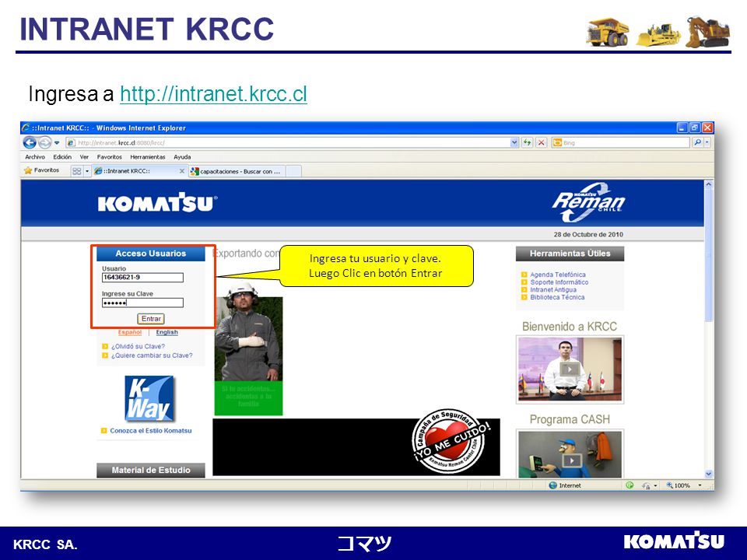Viewport: 747px width, 560px height.
Task: Open the Edición menu
Action: coord(62,156)
